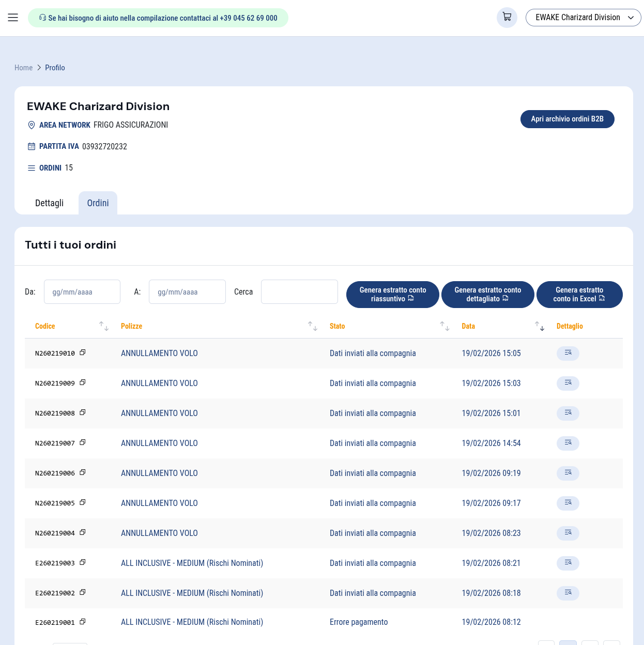Image resolution: width=644 pixels, height=645 pixels.
Task: Open the hamburger navigation menu
Action: [x=13, y=18]
